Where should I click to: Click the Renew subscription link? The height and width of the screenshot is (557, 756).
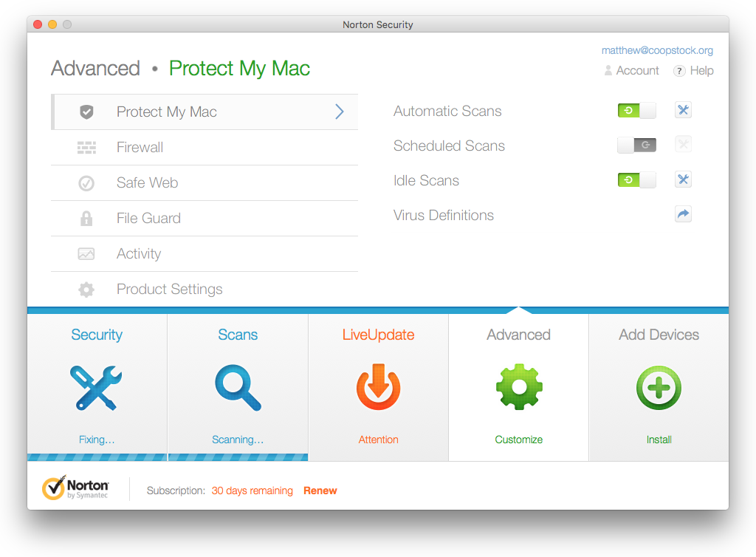(x=320, y=491)
